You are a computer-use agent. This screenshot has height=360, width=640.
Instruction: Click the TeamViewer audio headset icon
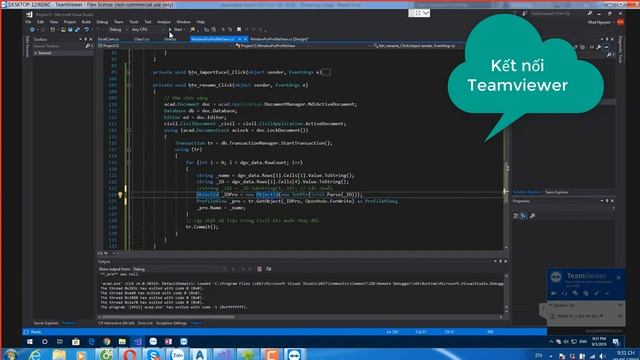pyautogui.click(x=564, y=293)
